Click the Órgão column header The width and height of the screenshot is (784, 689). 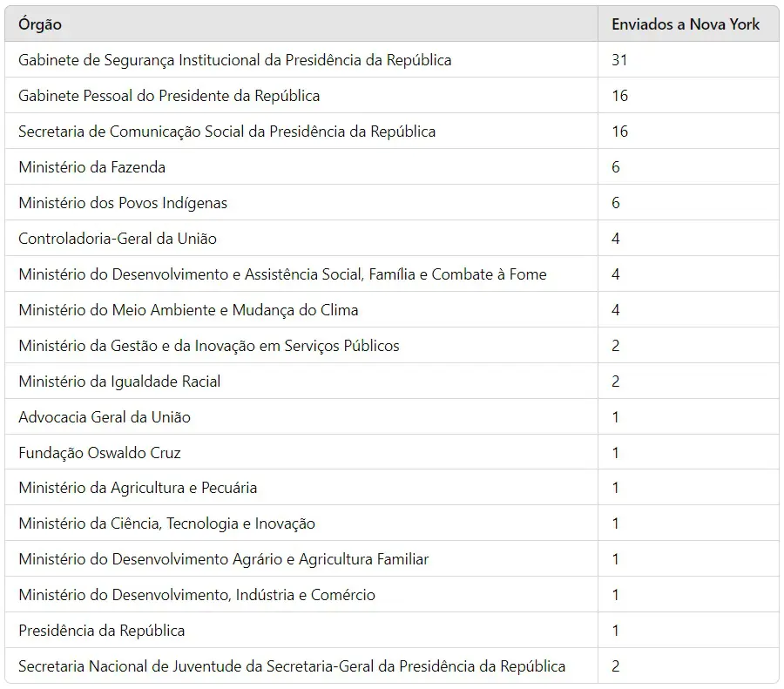coord(301,24)
